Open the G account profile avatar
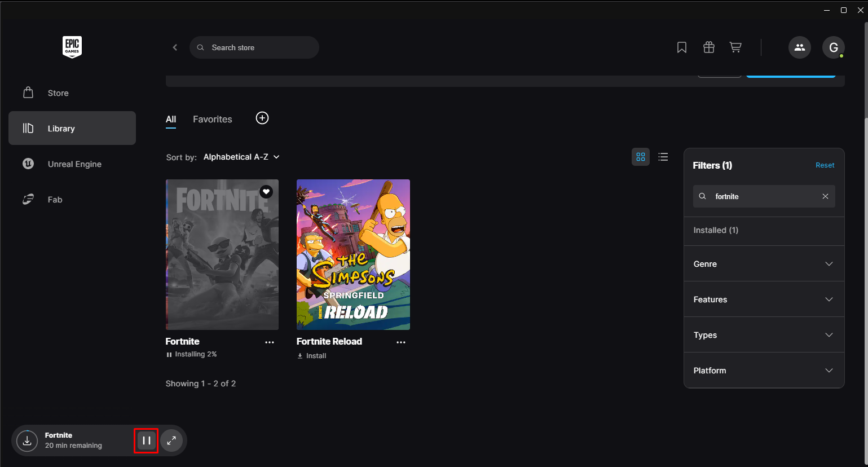868x467 pixels. [x=834, y=47]
